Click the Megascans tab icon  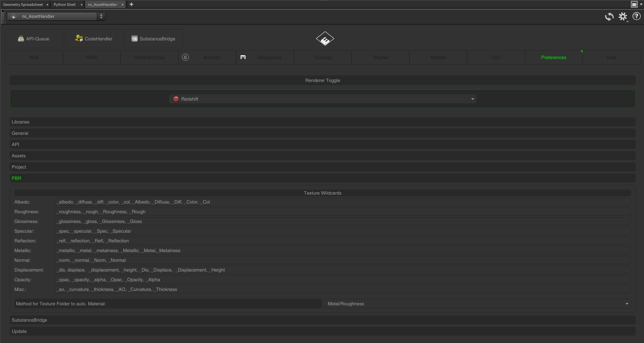(243, 57)
